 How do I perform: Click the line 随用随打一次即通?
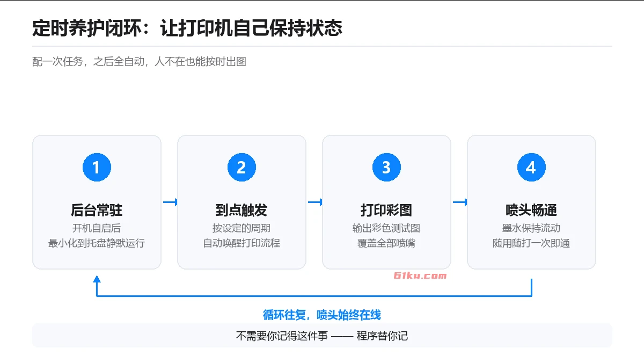pyautogui.click(x=531, y=243)
